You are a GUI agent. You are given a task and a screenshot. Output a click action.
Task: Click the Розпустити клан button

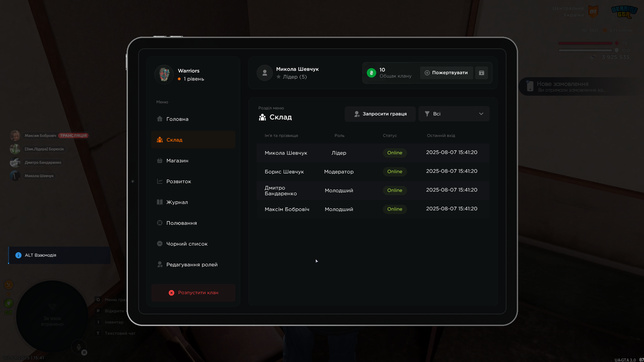(193, 293)
